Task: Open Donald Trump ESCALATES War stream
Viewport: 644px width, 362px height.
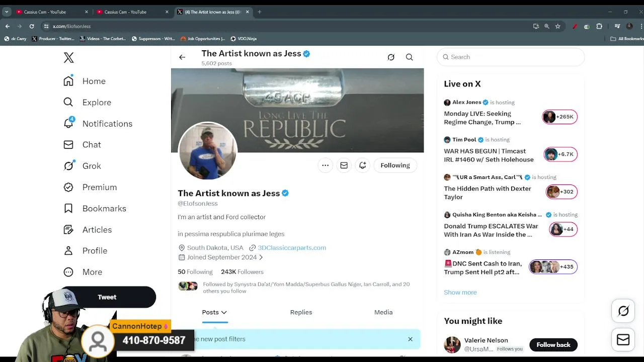Action: point(491,230)
